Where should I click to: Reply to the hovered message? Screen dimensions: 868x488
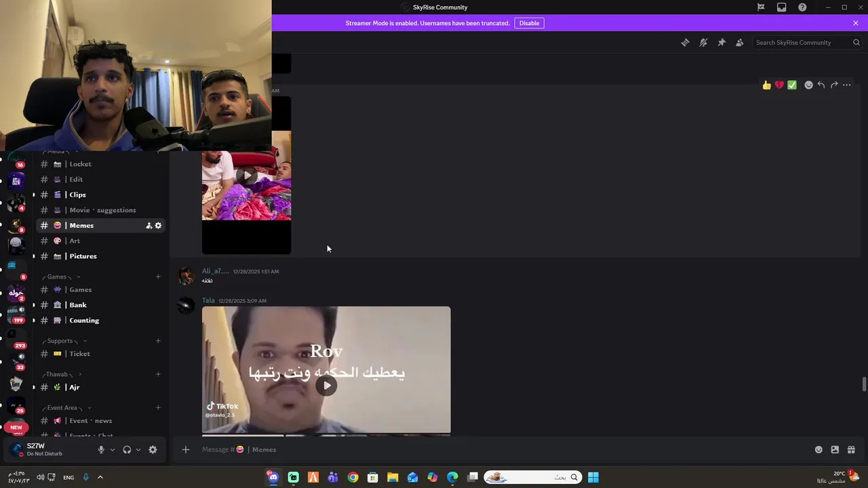(x=821, y=85)
